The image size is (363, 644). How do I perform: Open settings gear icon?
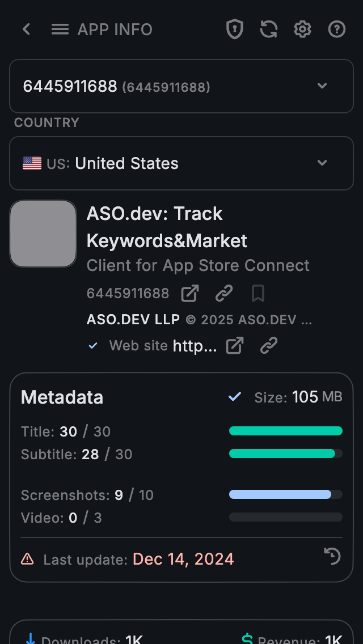click(302, 29)
